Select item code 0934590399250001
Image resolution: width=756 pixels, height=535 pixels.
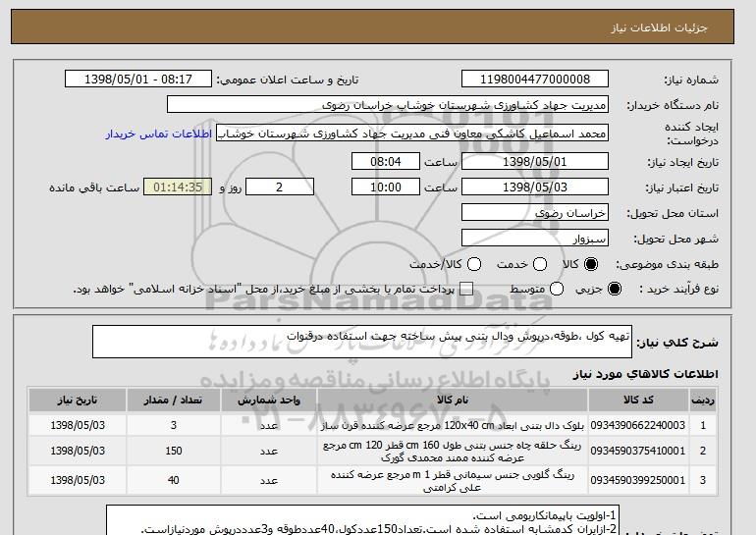pyautogui.click(x=638, y=480)
